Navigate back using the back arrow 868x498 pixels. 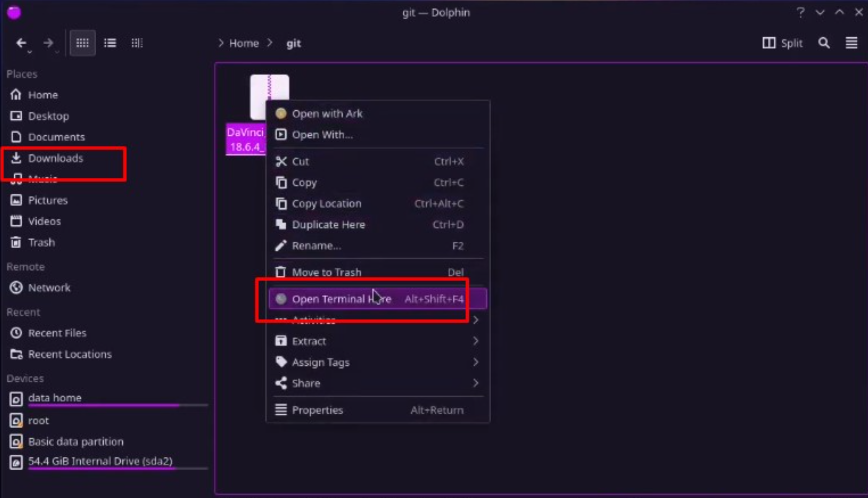(x=21, y=43)
